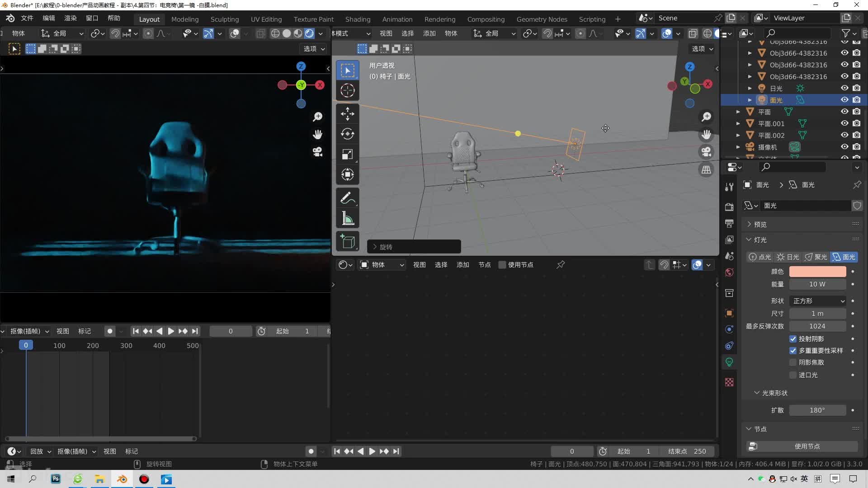
Task: Click the 扩散 180° slider
Action: [817, 410]
